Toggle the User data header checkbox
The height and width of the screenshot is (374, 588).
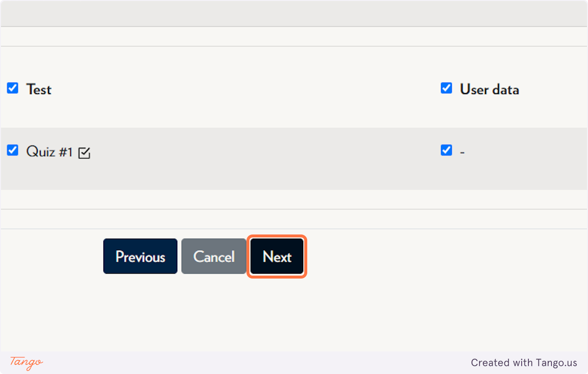tap(446, 88)
